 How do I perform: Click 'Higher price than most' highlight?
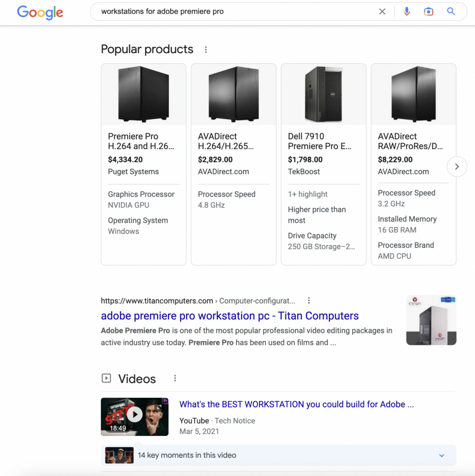(317, 215)
